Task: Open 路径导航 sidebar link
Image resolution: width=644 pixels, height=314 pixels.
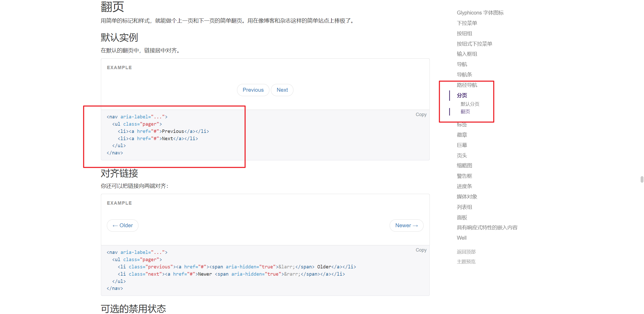Action: 467,85
